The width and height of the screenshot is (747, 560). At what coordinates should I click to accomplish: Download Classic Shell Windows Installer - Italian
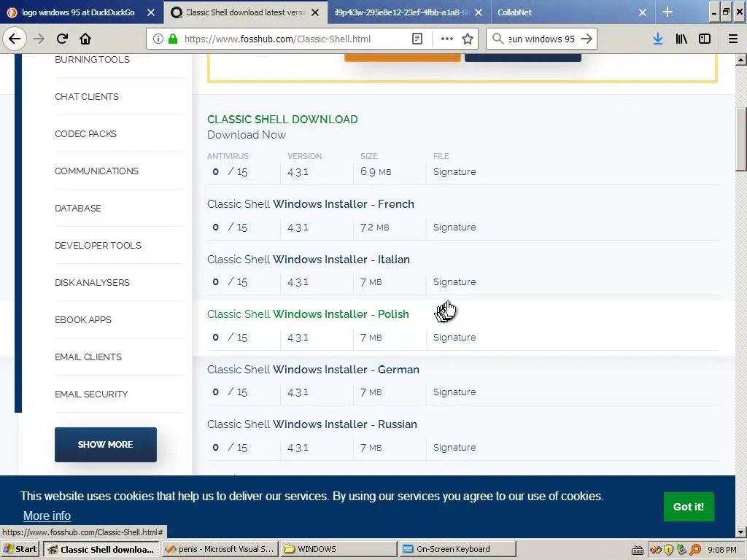(309, 259)
